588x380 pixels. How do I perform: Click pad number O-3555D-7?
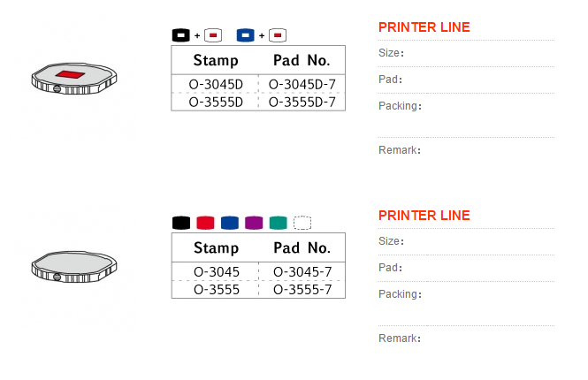pos(302,102)
